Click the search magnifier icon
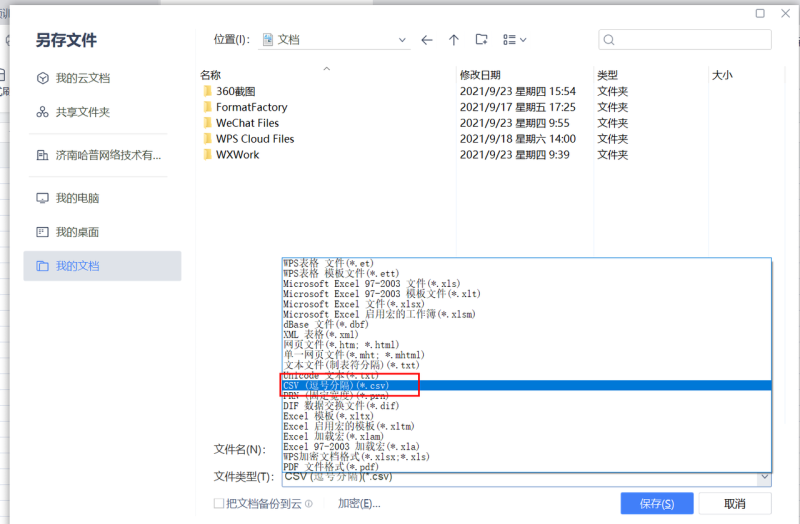800x524 pixels. 609,40
